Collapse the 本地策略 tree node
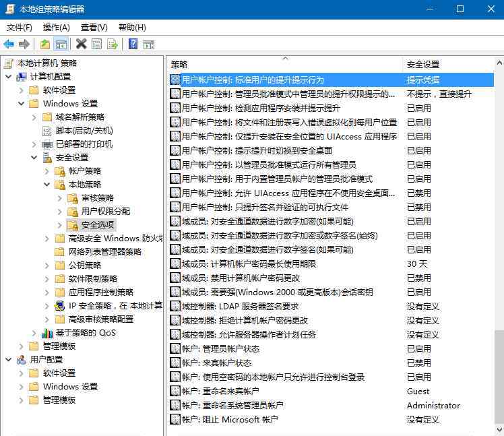 pyautogui.click(x=47, y=184)
